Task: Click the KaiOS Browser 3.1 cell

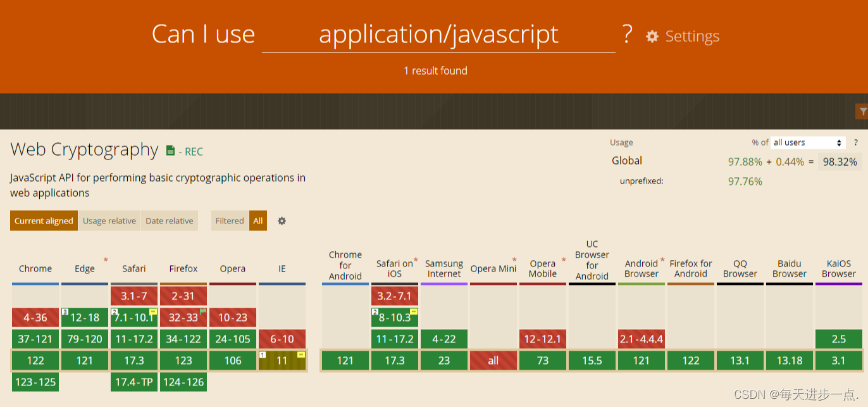Action: coord(839,360)
